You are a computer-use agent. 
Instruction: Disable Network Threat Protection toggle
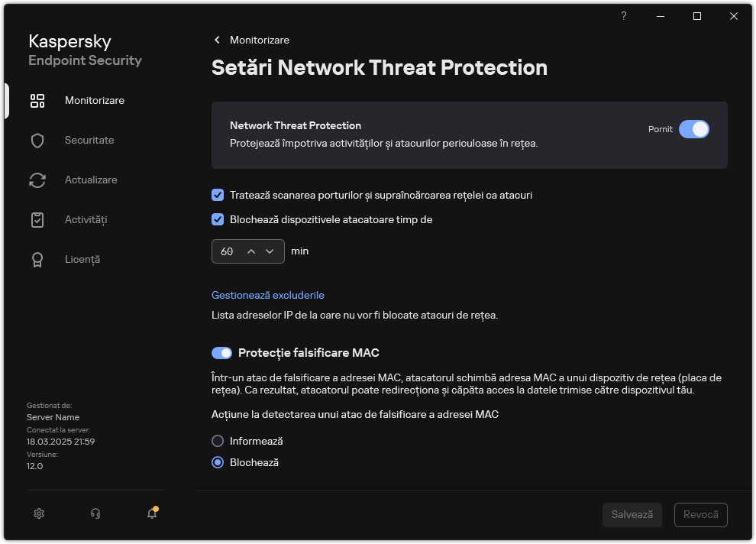pyautogui.click(x=695, y=129)
